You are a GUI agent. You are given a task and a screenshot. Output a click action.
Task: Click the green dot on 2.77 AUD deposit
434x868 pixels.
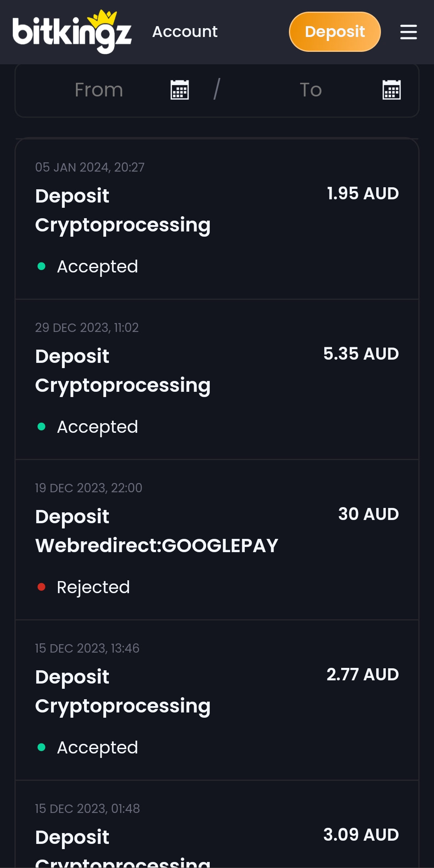tap(41, 747)
